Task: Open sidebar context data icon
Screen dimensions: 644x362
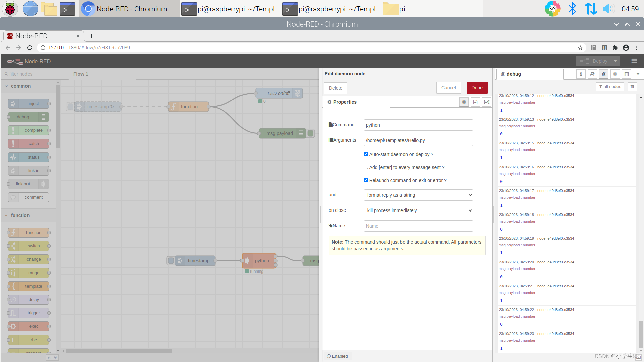Action: point(627,74)
